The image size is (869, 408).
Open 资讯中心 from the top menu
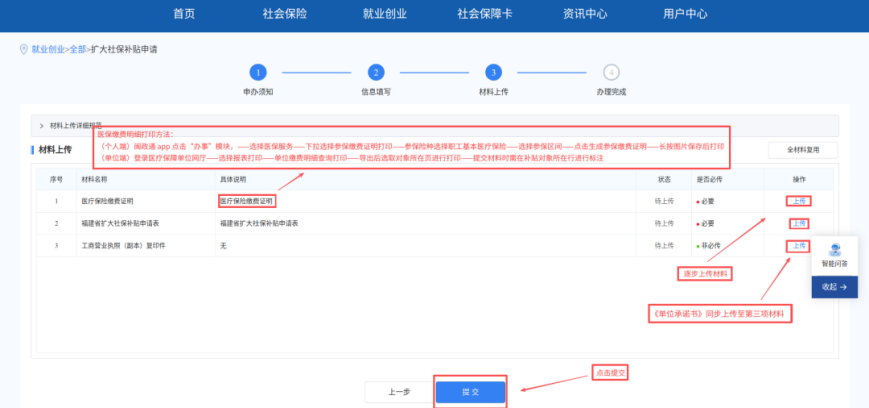click(585, 14)
